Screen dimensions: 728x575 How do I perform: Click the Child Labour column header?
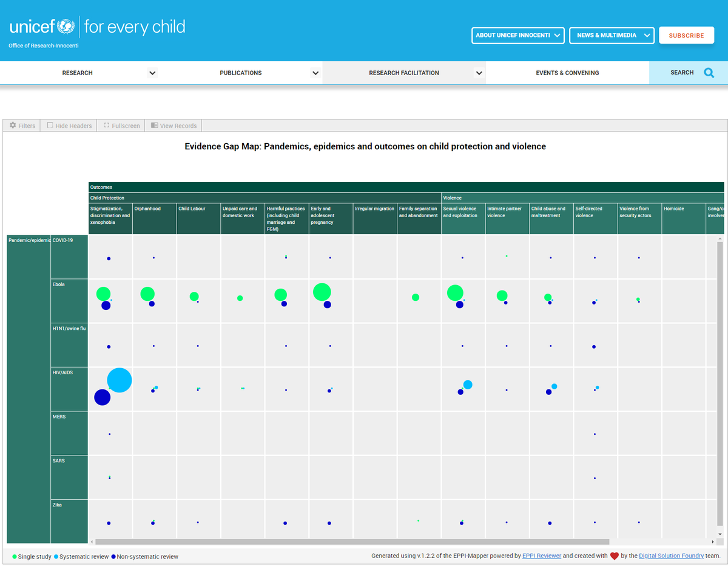198,219
